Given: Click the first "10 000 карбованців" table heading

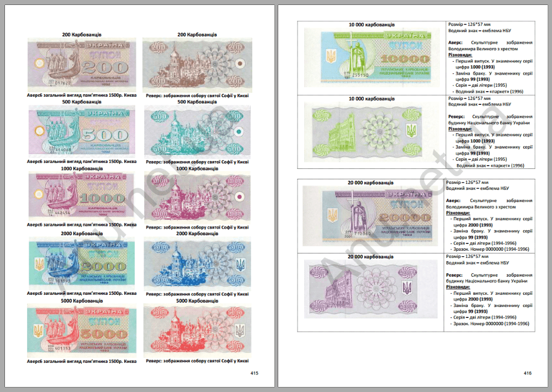Looking at the screenshot, I should 371,25.
